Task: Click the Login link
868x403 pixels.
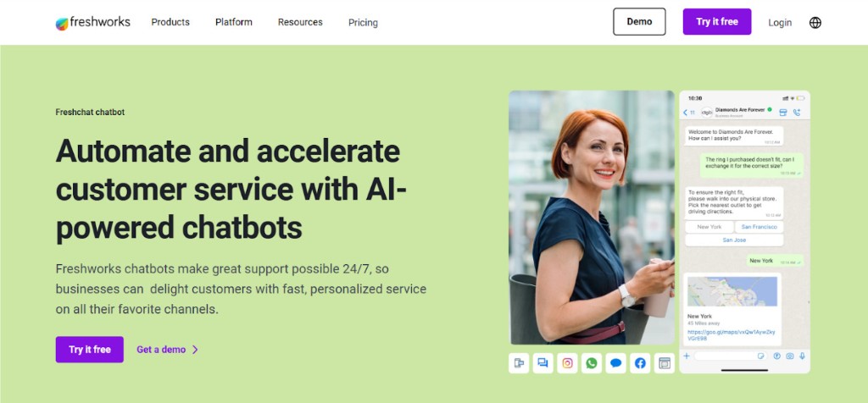Action: click(x=780, y=23)
